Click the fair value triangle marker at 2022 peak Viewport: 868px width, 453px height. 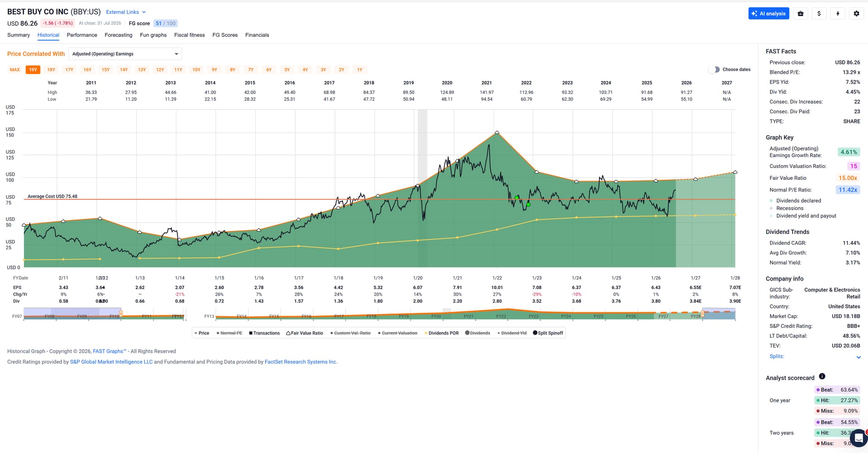point(497,132)
